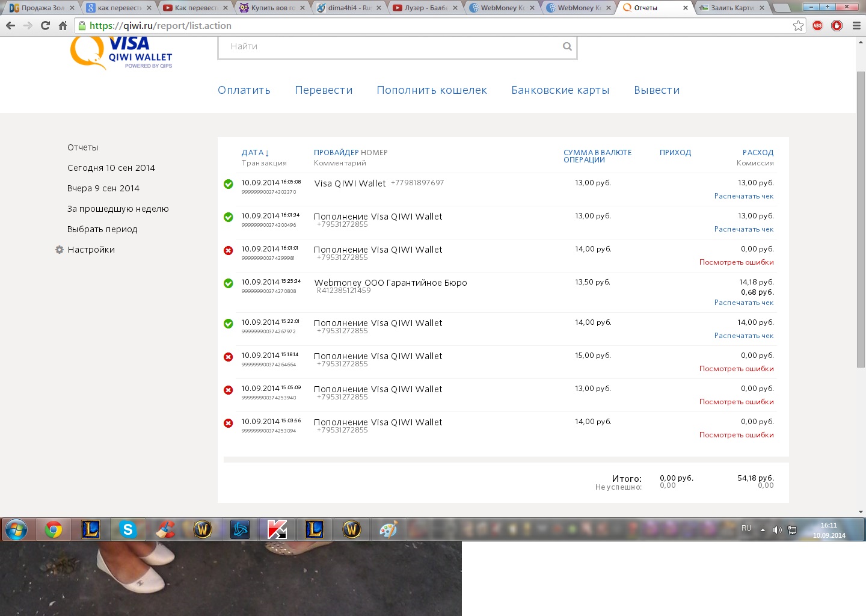The image size is (866, 616).
Task: Switch to the 'Залить Карти' tab
Action: tap(732, 8)
